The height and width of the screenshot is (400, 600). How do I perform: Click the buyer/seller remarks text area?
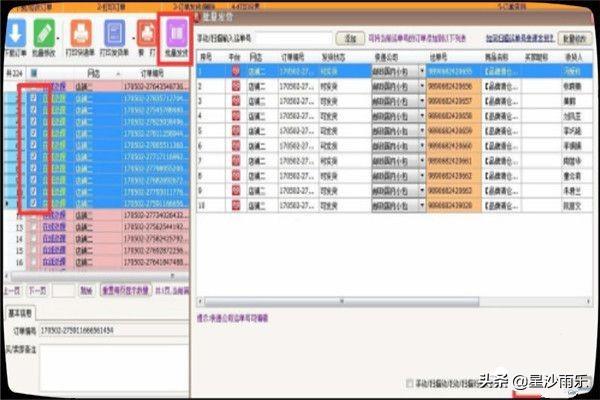[114, 367]
